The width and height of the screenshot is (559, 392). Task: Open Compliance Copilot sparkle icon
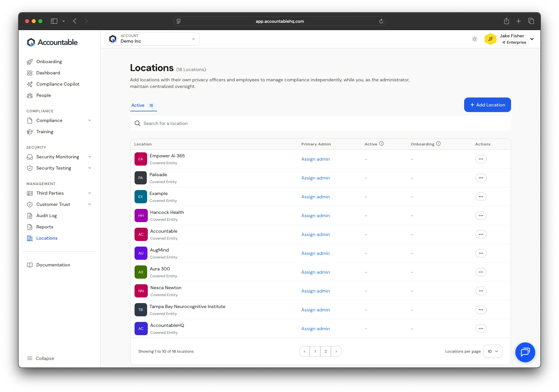click(x=30, y=84)
